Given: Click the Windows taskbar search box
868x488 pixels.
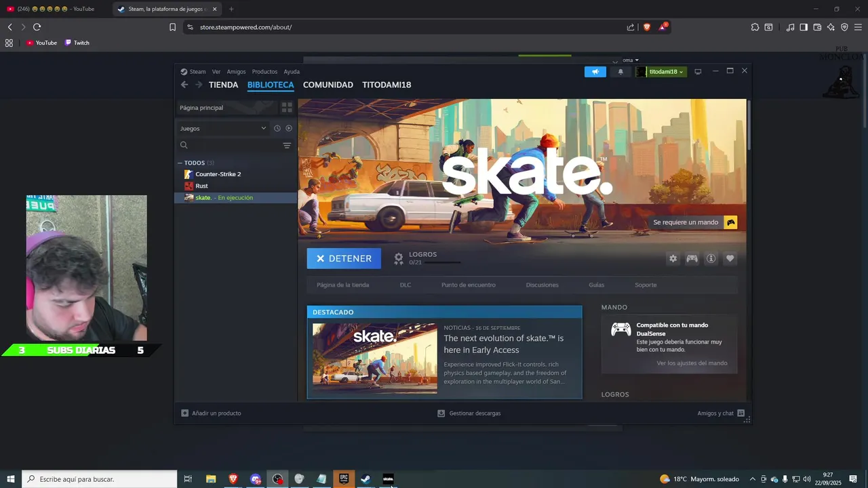Looking at the screenshot, I should (100, 479).
